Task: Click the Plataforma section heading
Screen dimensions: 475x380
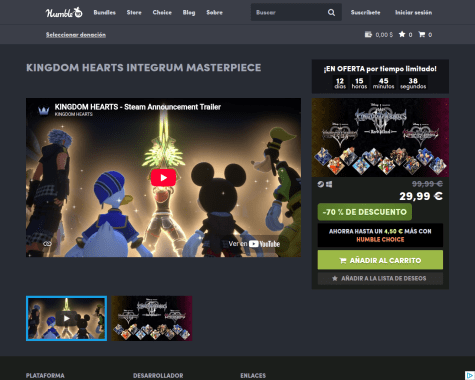Action: [45, 376]
